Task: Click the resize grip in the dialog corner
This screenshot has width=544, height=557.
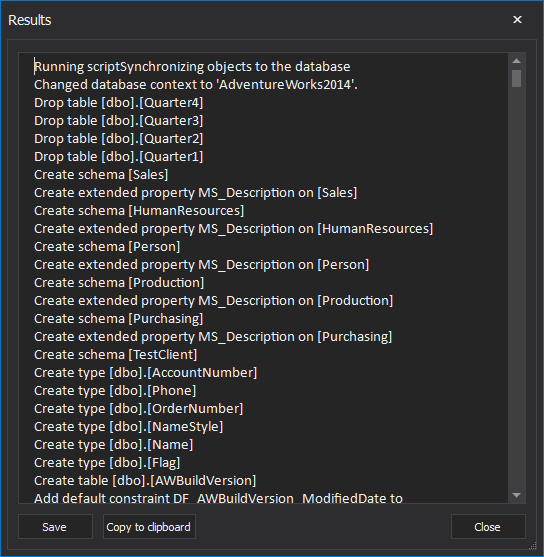Action: (x=533, y=545)
